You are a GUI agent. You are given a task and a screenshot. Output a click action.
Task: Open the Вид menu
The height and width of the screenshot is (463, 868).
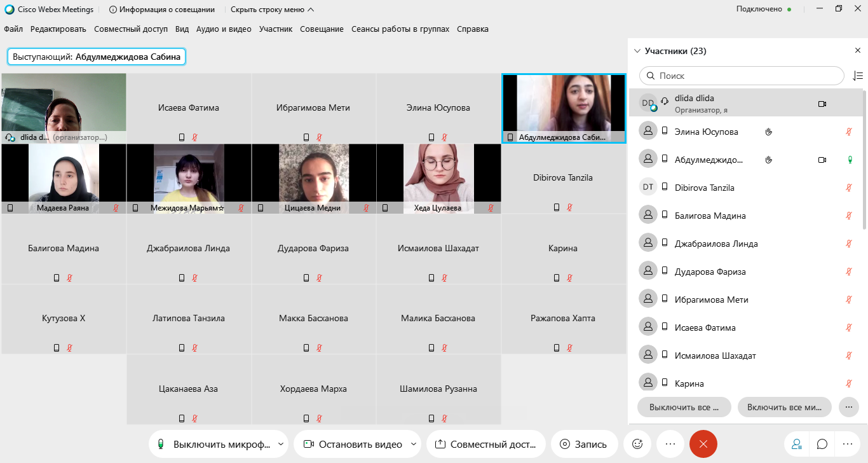click(182, 29)
